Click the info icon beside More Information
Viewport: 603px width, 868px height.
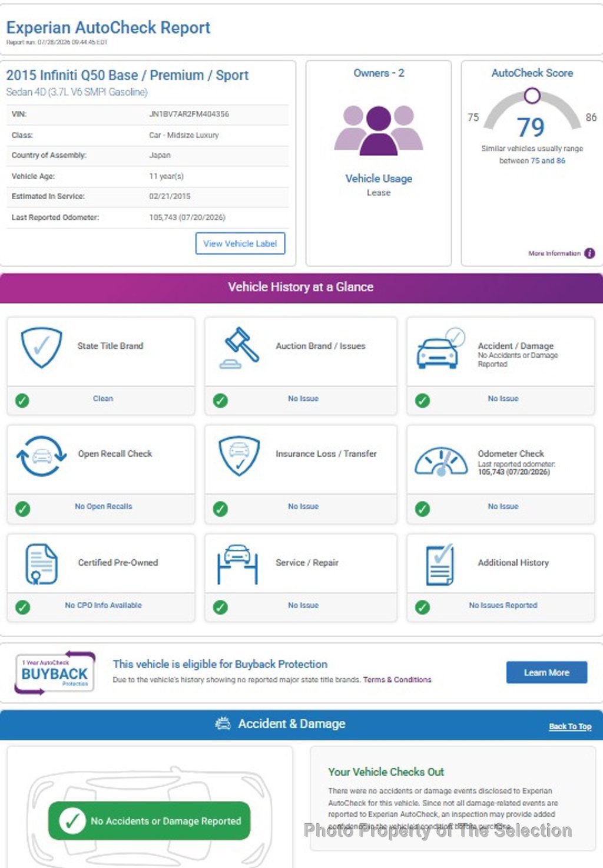click(x=589, y=253)
